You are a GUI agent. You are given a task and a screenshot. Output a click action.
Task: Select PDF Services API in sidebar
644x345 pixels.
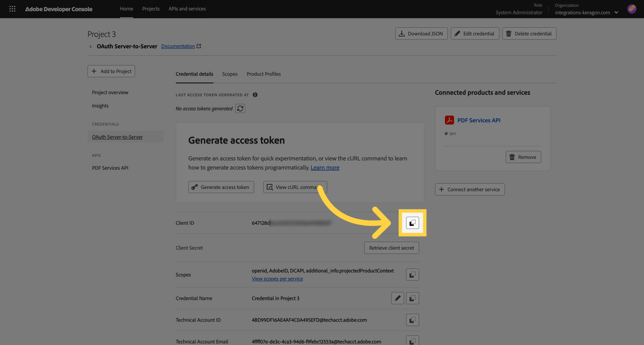tap(110, 168)
